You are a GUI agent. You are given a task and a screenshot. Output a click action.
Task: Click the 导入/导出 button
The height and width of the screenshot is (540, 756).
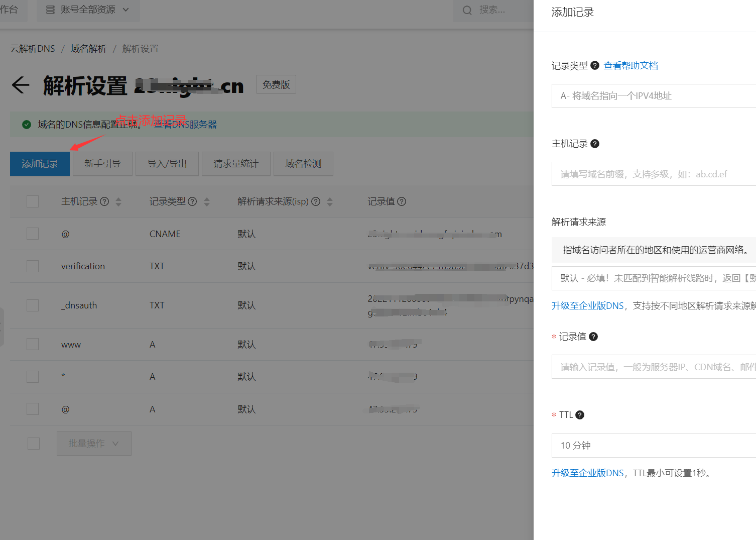(x=167, y=164)
